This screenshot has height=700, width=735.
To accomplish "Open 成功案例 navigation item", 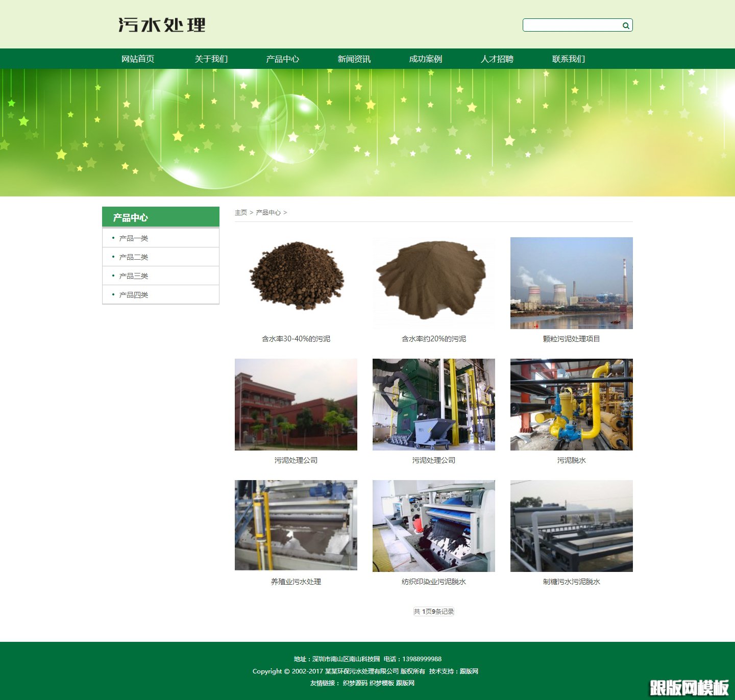I will [x=425, y=59].
